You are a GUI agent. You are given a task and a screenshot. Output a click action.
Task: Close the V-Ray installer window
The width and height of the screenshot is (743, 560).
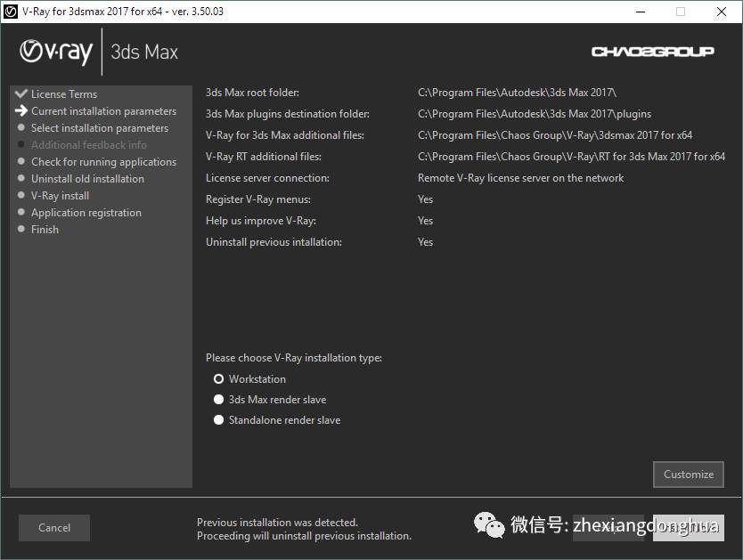pyautogui.click(x=722, y=12)
